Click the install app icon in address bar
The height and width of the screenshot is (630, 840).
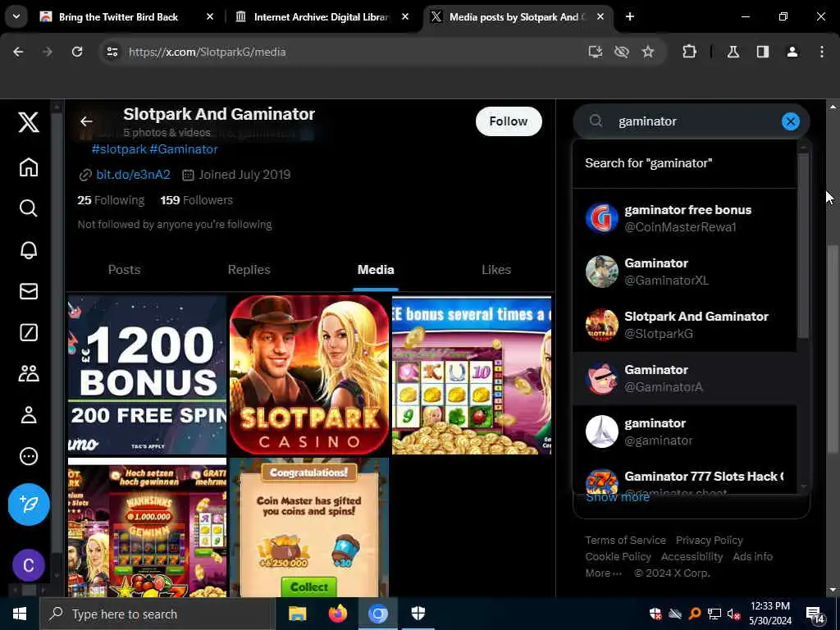tap(596, 52)
